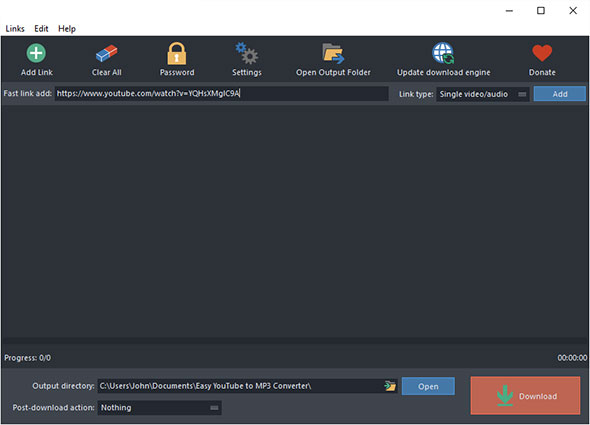590x425 pixels.
Task: Select the Clear All eraser icon
Action: point(106,53)
